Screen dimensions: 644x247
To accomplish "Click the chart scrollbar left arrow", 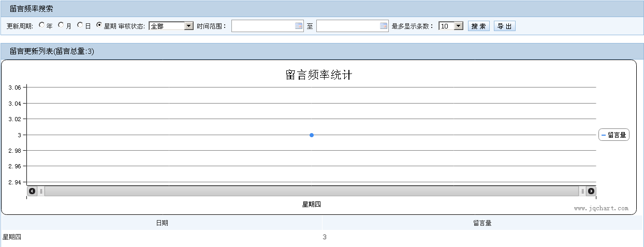I will point(32,191).
